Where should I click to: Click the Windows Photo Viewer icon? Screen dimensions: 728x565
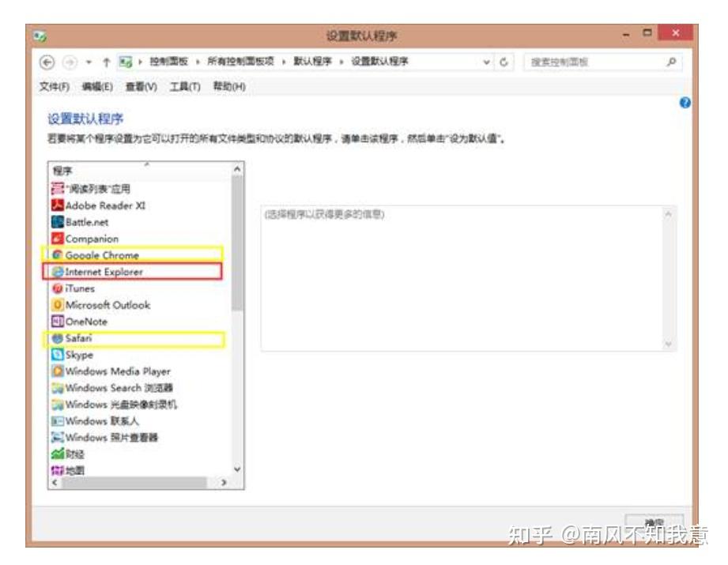coord(57,437)
